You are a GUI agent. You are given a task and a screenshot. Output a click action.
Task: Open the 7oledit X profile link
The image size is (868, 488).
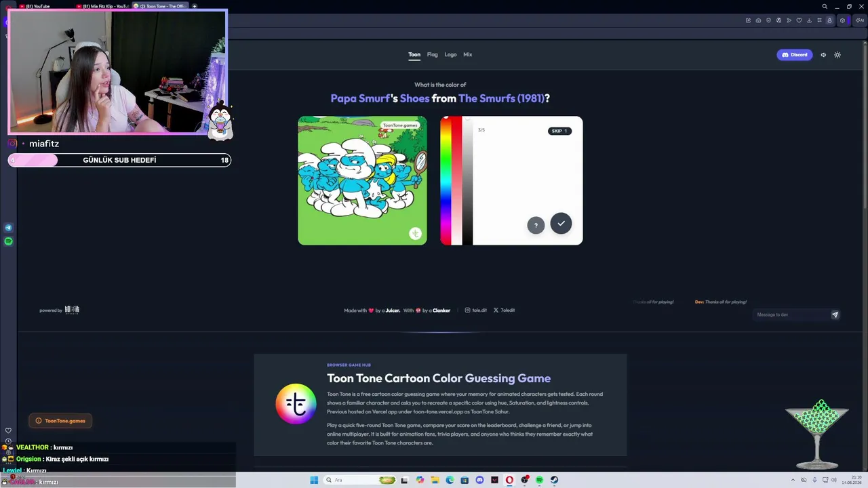(x=504, y=310)
